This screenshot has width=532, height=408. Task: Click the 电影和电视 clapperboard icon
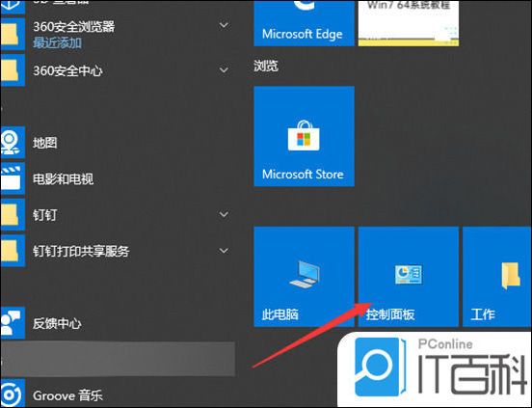click(x=13, y=178)
